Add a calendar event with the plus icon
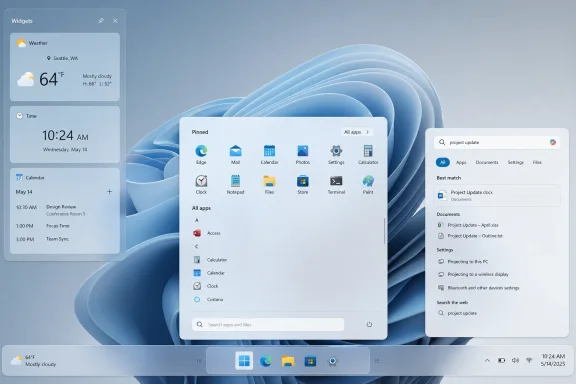The height and width of the screenshot is (384, 576). click(x=109, y=191)
